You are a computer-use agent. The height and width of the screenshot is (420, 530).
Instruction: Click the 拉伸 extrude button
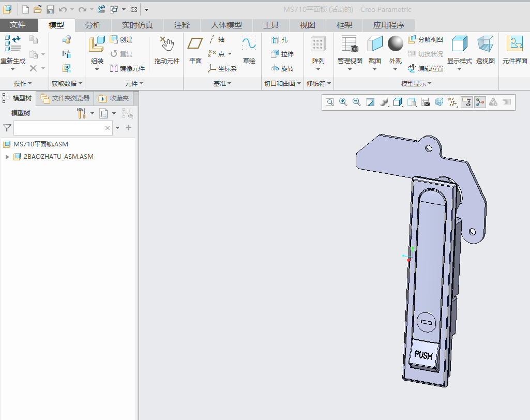tap(282, 54)
